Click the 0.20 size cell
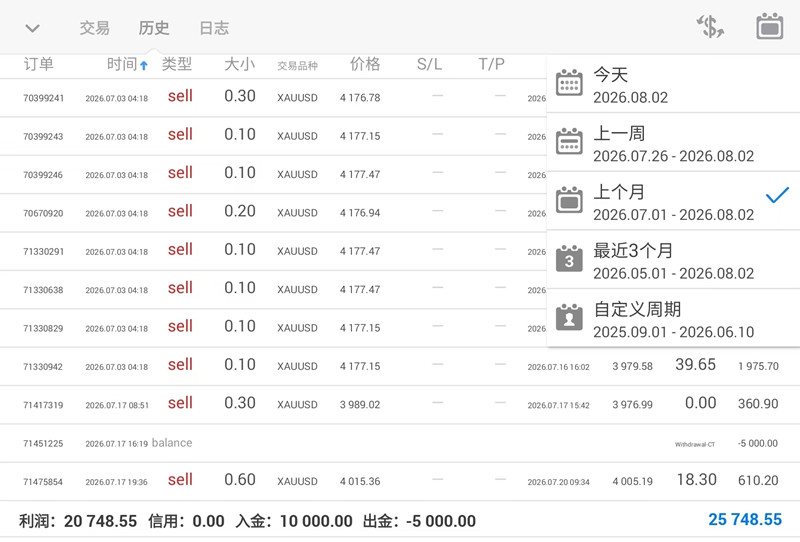800x542 pixels. click(240, 211)
